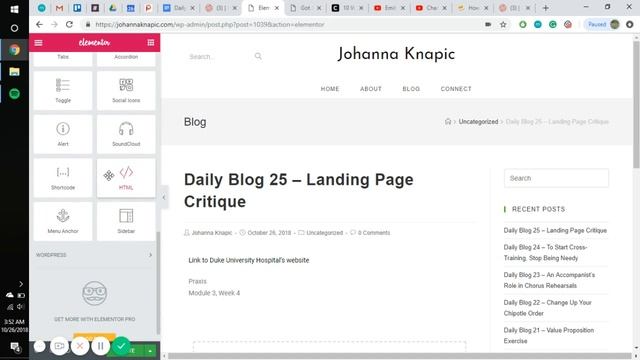Open the Windows Start menu

(x=14, y=9)
